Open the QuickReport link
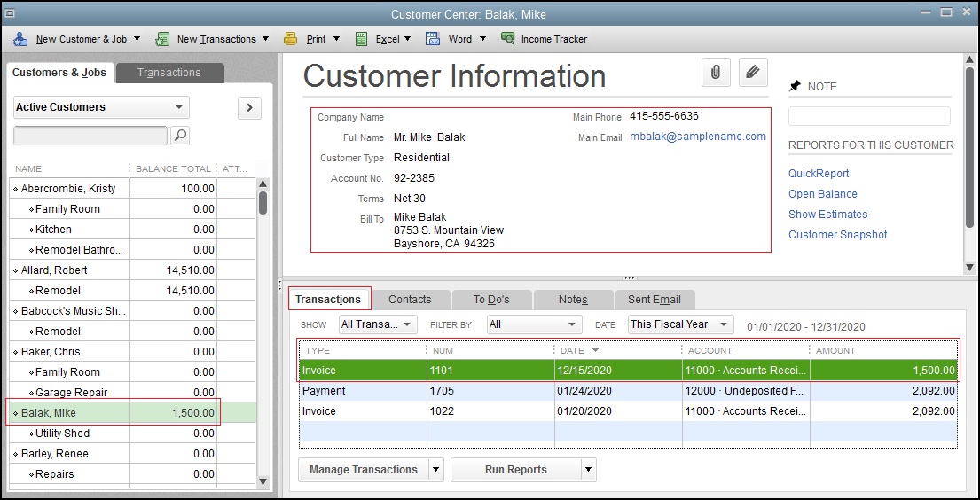Viewport: 980px width, 500px height. [x=819, y=174]
